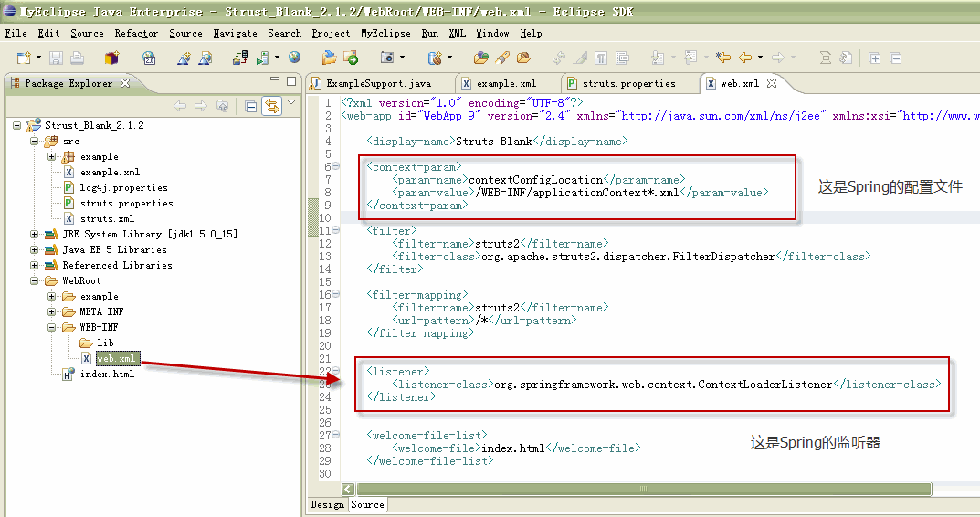
Task: Click the Expand All plus toolbar icon
Action: tap(874, 58)
